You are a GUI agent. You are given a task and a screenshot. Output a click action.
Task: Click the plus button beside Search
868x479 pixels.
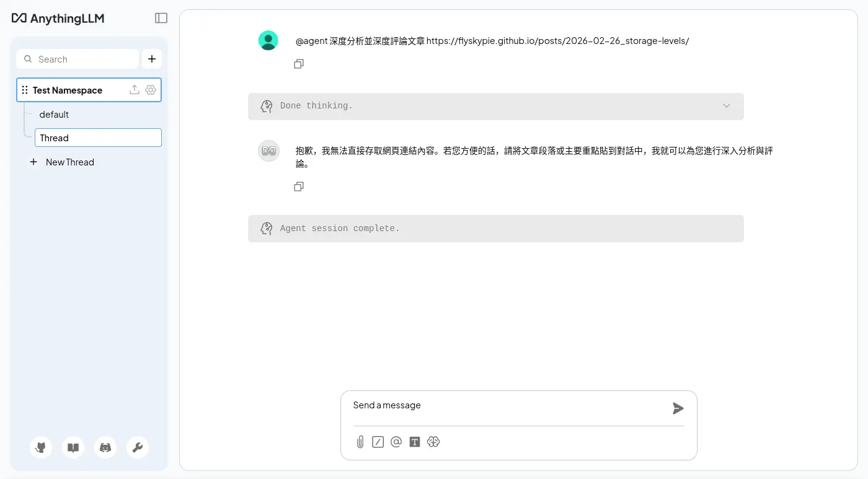152,59
